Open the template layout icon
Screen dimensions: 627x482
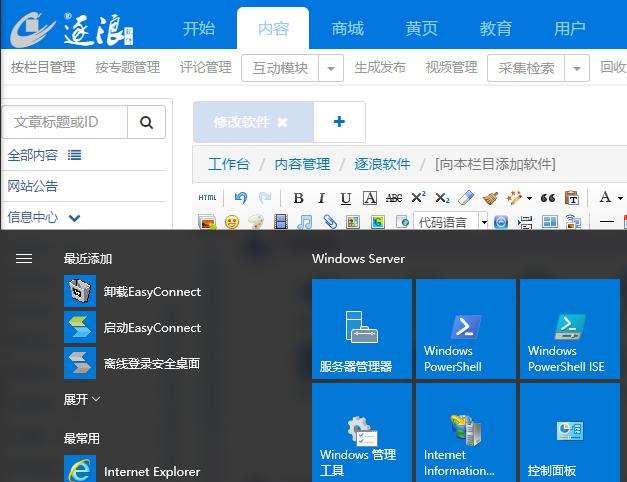[x=549, y=222]
